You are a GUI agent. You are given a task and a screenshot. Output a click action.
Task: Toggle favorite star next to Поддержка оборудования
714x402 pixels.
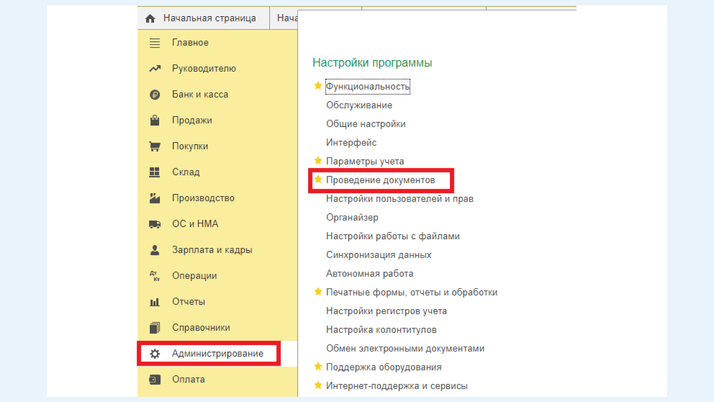coord(318,366)
